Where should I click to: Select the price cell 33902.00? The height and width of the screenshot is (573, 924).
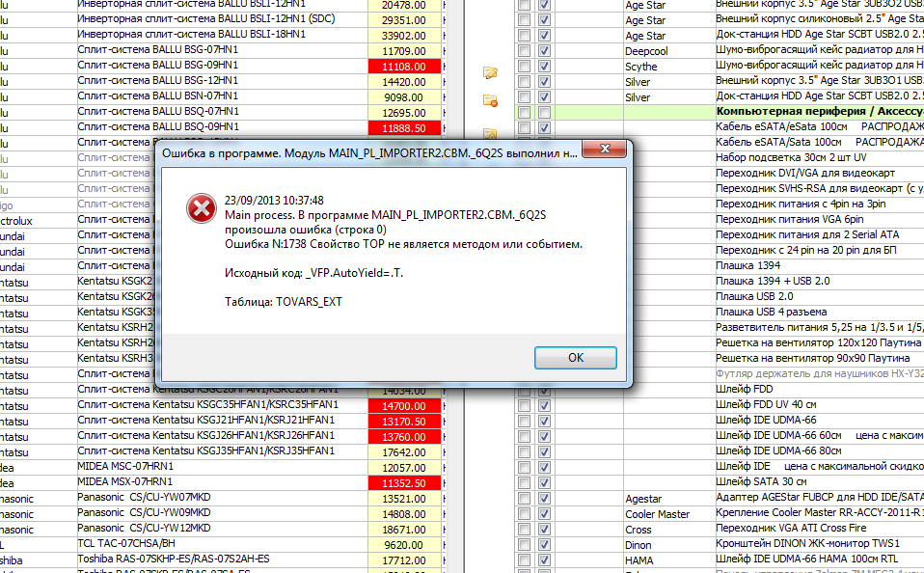tap(404, 36)
